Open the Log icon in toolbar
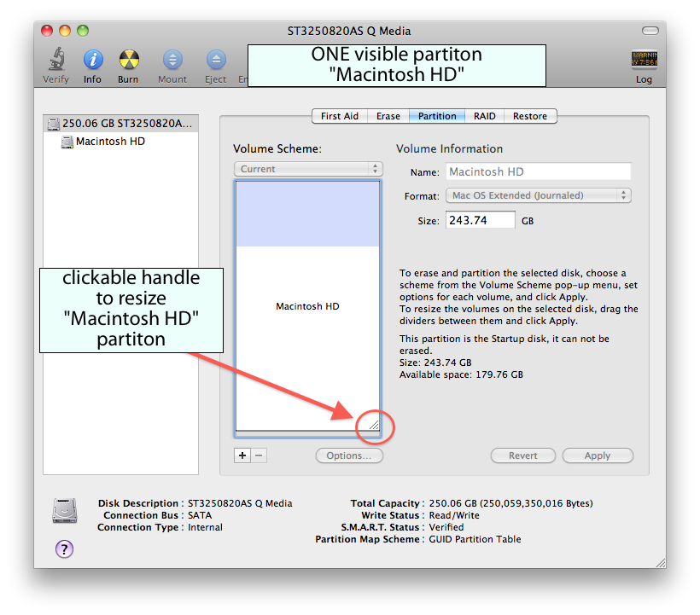Screen dimensions: 700x615 click(644, 60)
